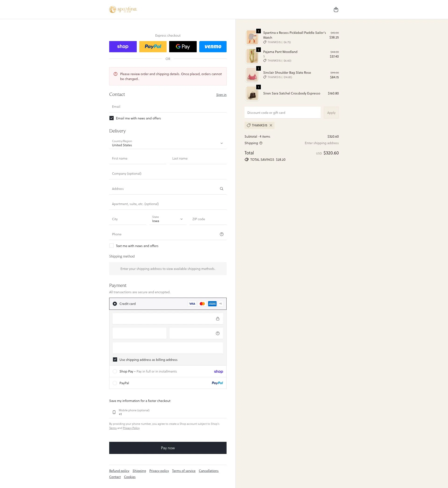Click the security code help icon

(217, 333)
